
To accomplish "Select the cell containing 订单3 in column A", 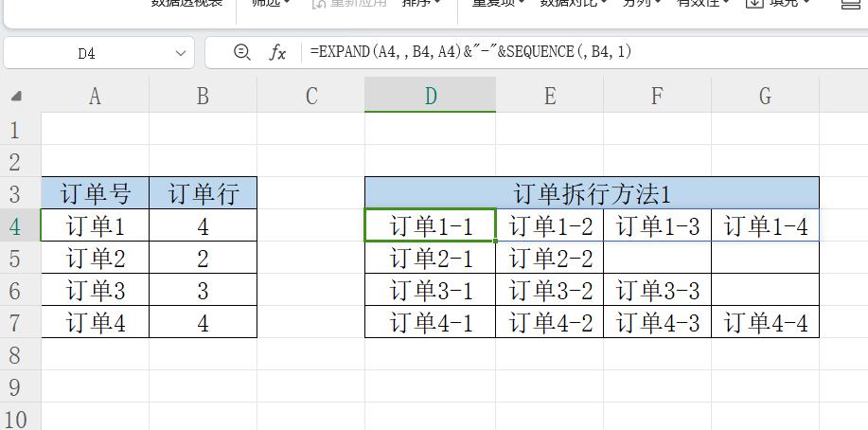I will click(96, 290).
